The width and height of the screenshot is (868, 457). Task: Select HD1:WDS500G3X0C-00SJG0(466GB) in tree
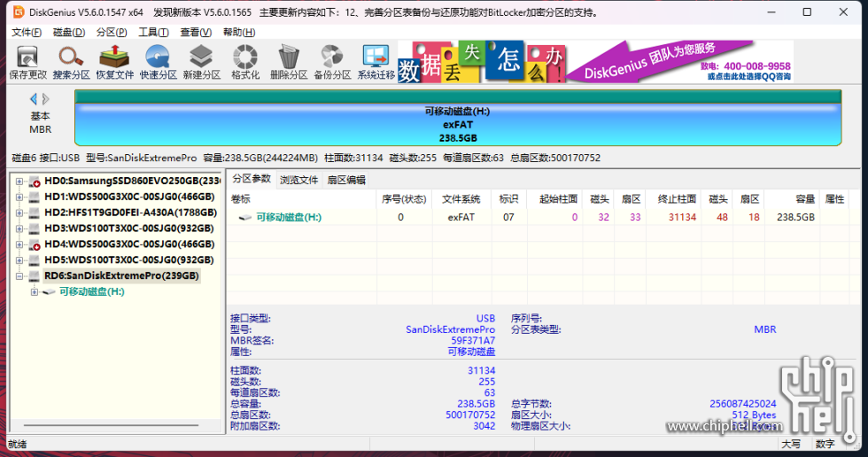pos(129,197)
